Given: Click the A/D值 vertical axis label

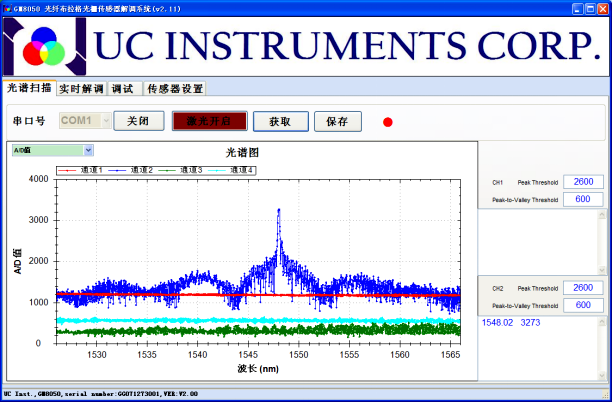Looking at the screenshot, I should click(18, 261).
